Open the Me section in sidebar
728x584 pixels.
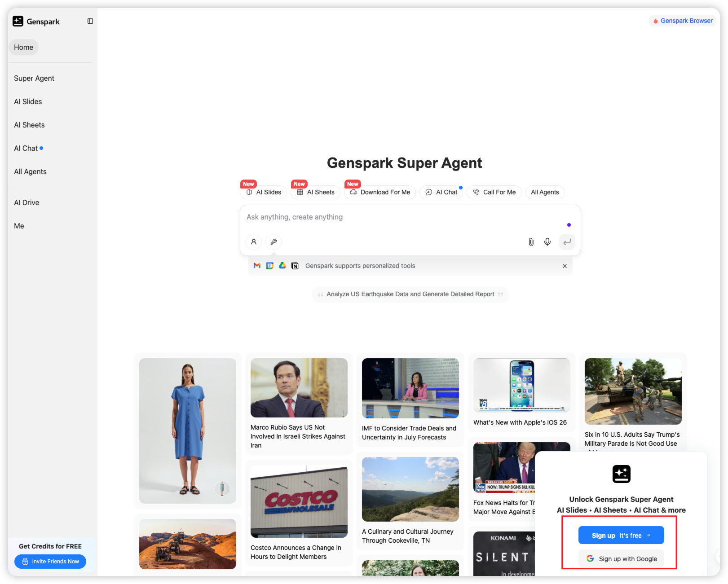pos(19,226)
